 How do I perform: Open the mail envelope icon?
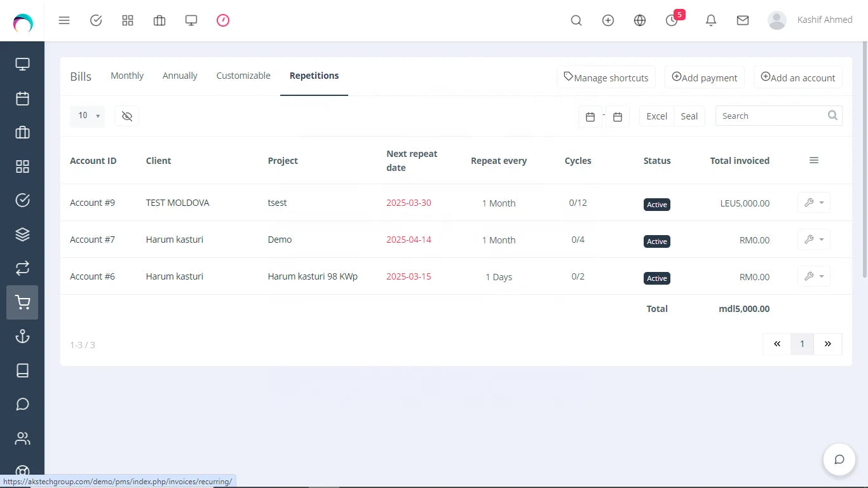coord(743,20)
